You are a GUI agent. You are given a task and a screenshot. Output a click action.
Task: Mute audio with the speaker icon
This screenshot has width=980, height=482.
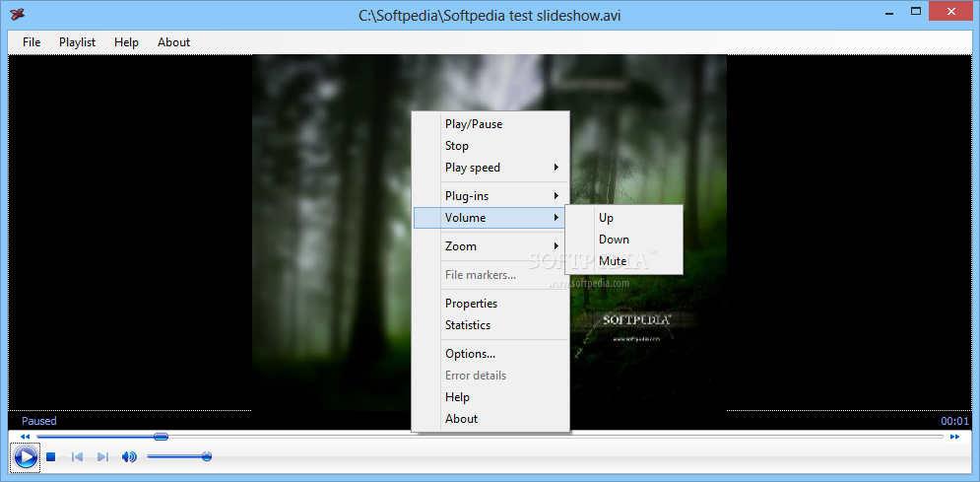tap(129, 457)
